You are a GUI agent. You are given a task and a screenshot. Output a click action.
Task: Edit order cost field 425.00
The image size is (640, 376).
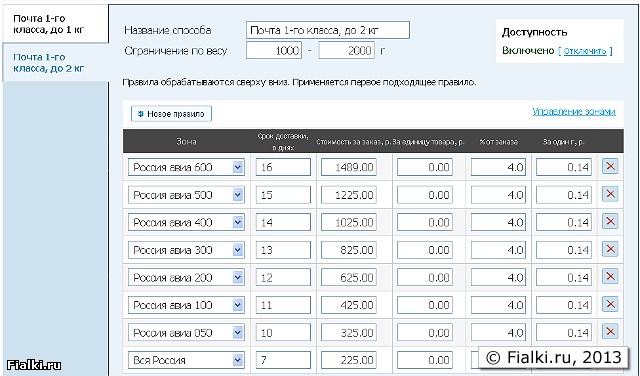point(349,305)
